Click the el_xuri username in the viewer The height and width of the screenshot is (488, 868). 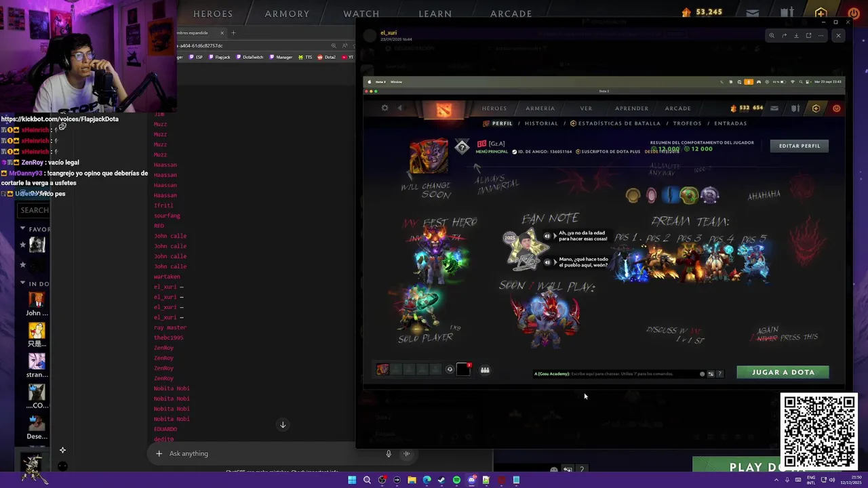click(x=389, y=33)
